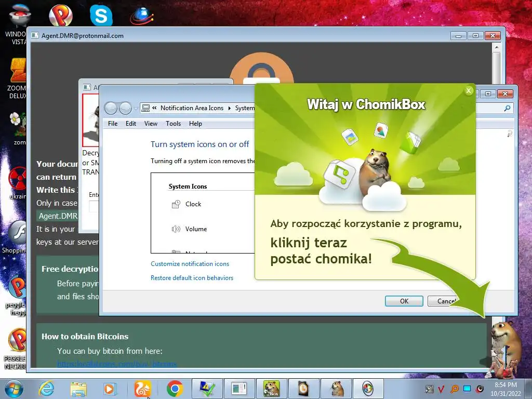Open the Ukraine radiation symbol desktop shortcut
The image size is (532, 399).
pos(17,183)
